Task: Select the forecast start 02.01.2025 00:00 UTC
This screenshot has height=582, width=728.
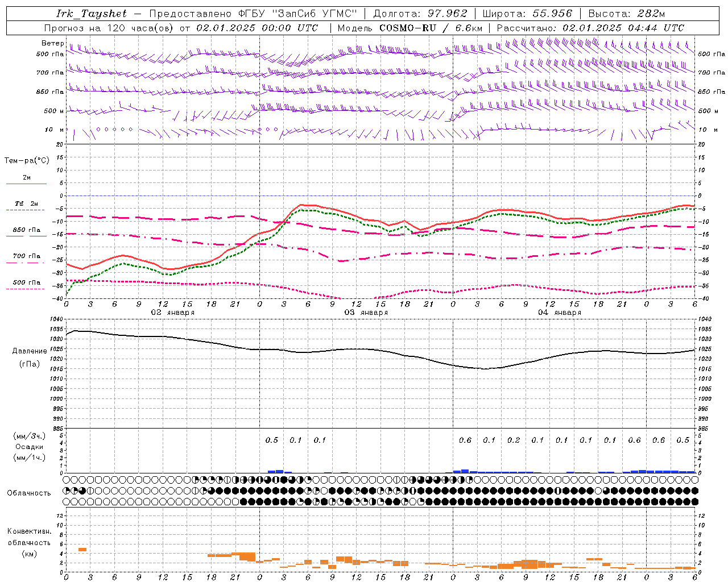Action: (x=257, y=28)
